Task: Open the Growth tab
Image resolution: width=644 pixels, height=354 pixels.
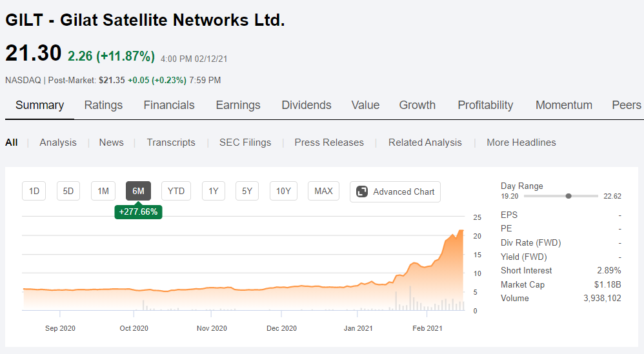Action: [x=418, y=105]
